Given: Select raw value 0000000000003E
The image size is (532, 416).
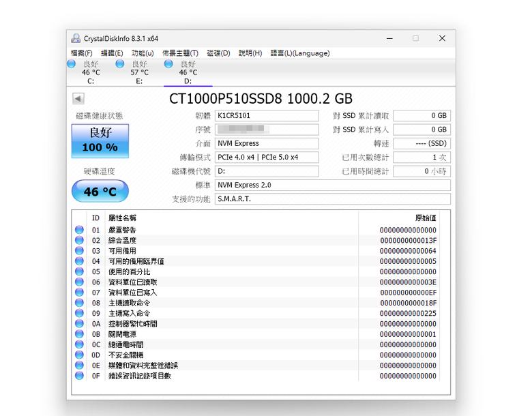Looking at the screenshot, I should point(408,282).
